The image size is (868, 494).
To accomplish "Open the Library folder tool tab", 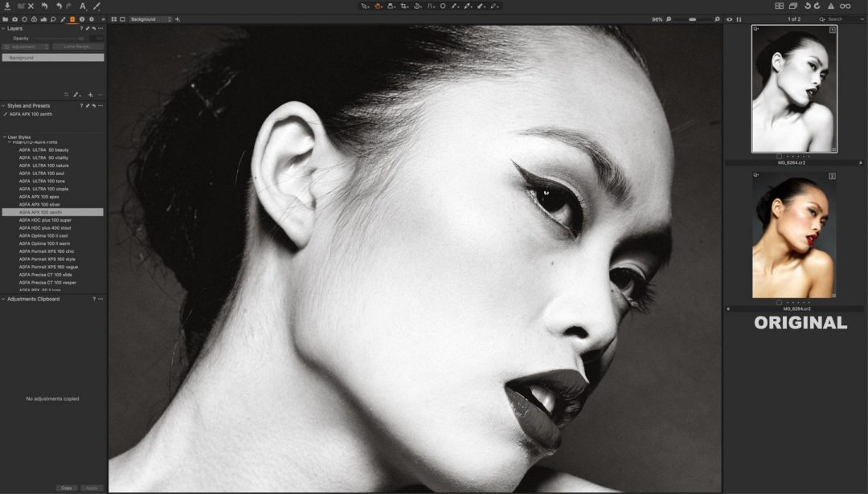I will [x=6, y=18].
